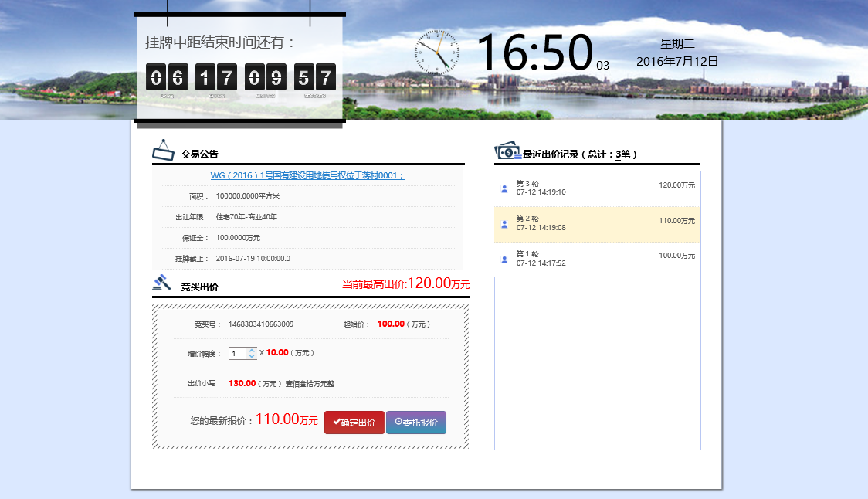The width and height of the screenshot is (868, 499).
Task: Click the 16:50 digital clock
Action: coord(534,53)
